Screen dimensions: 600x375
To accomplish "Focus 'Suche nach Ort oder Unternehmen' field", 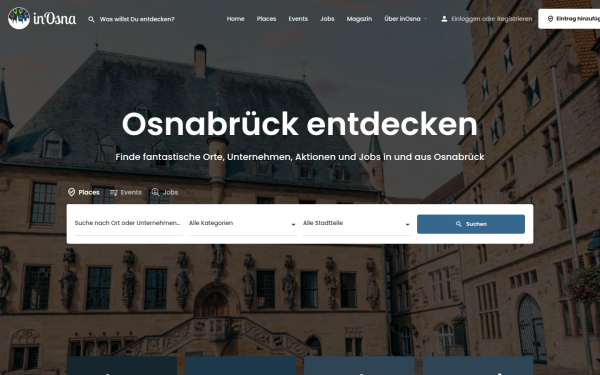I will coord(129,224).
